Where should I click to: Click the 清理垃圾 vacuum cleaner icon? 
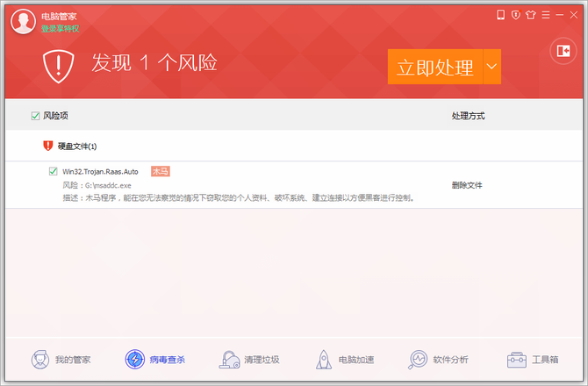230,360
